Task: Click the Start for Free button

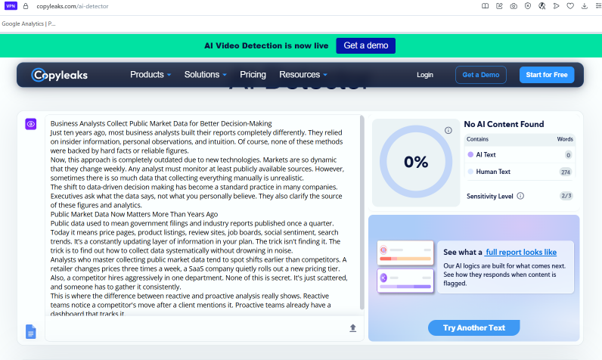Action: (x=547, y=75)
